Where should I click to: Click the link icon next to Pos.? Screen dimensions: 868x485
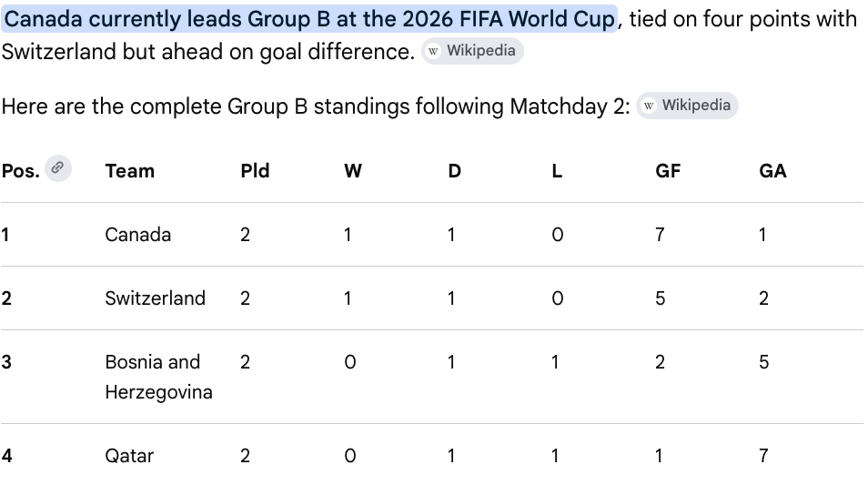click(58, 168)
